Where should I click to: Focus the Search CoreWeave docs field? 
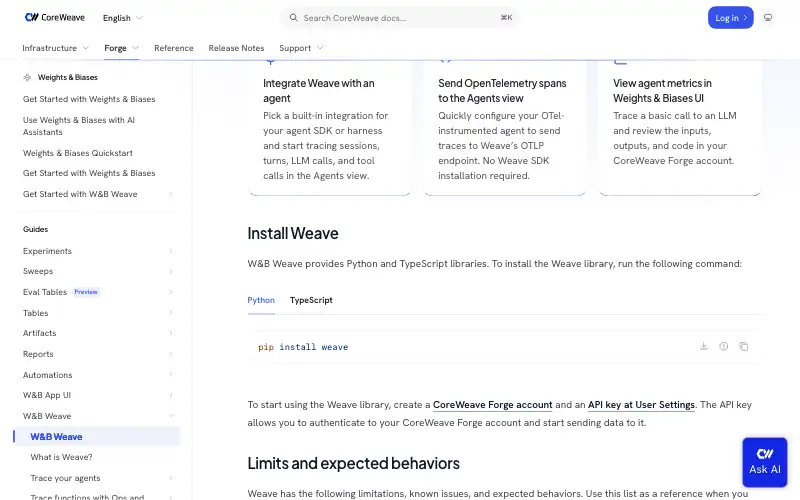coord(400,18)
